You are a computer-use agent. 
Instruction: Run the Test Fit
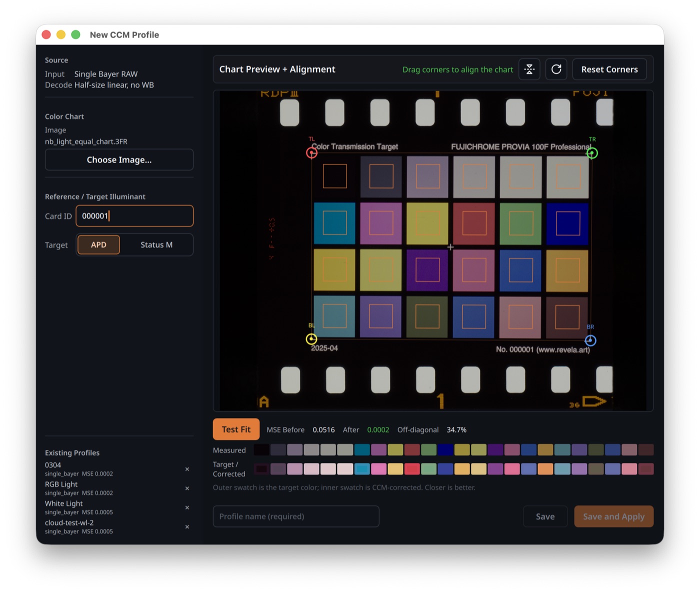point(236,429)
